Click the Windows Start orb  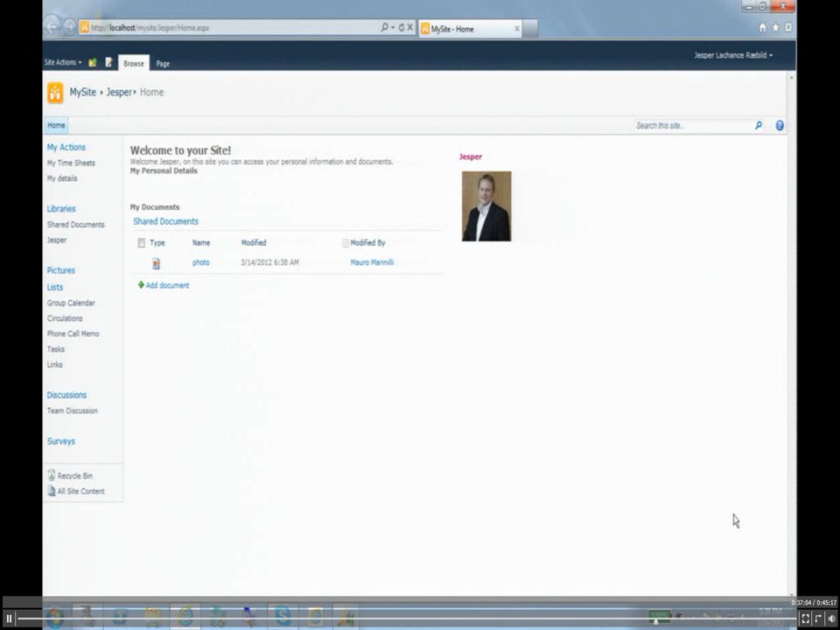(54, 617)
